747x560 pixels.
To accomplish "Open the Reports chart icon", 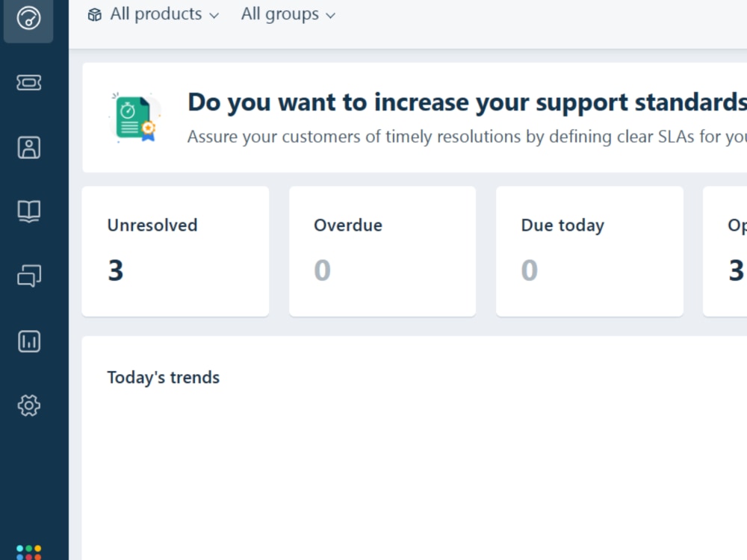I will click(x=28, y=341).
